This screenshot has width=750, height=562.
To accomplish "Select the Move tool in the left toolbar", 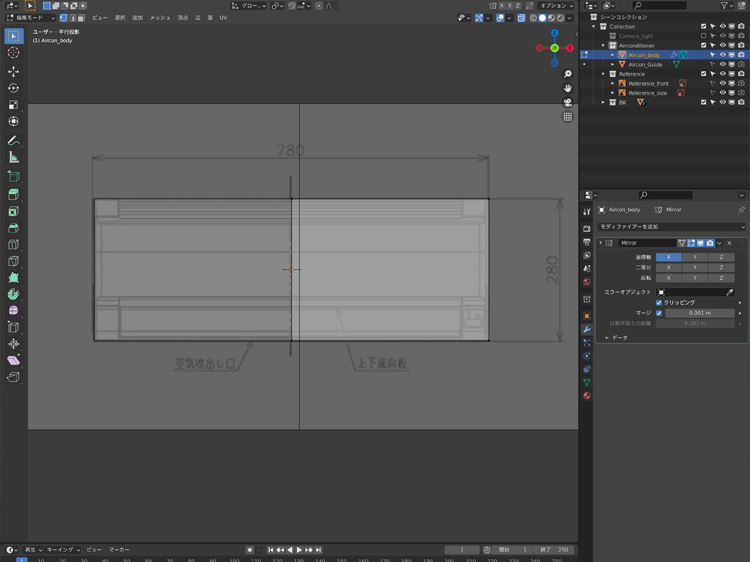I will tap(14, 71).
